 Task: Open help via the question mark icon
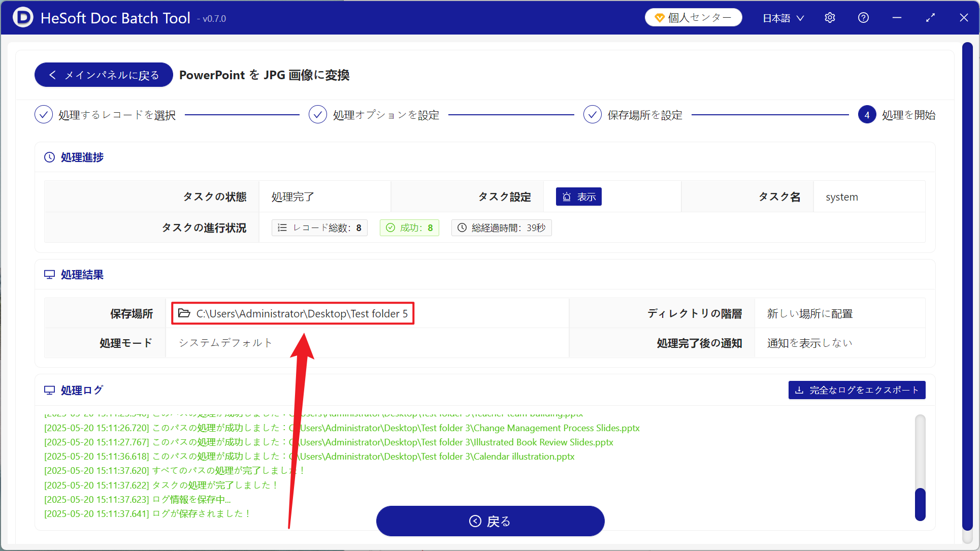[x=863, y=18]
